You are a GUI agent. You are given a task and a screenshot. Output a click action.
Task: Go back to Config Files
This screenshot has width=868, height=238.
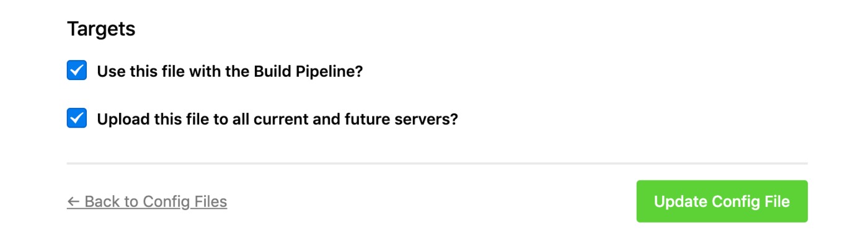click(147, 201)
